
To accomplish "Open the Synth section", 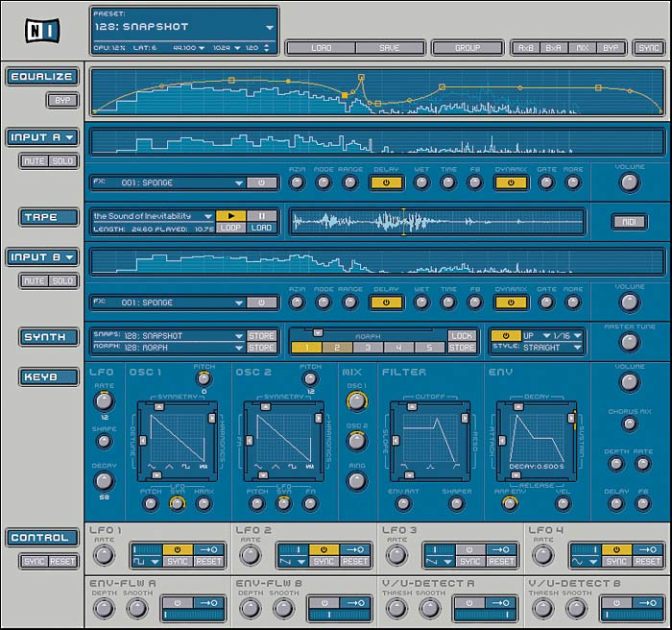I will (49, 337).
